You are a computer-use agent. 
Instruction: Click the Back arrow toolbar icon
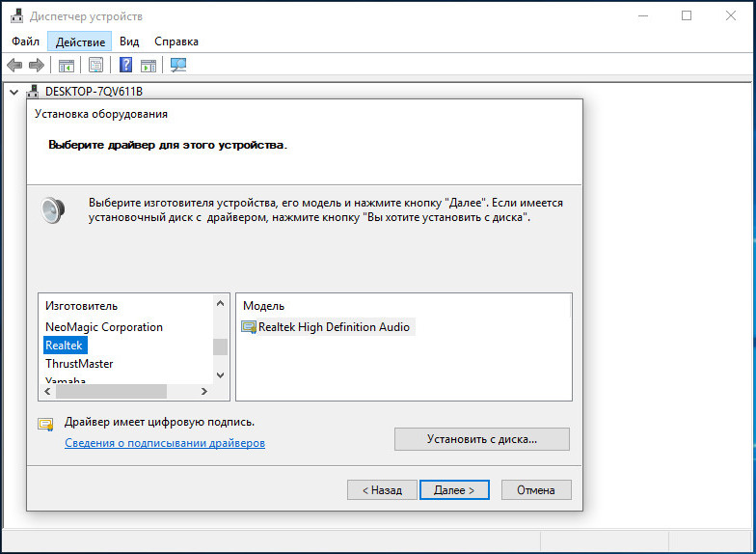click(x=14, y=66)
